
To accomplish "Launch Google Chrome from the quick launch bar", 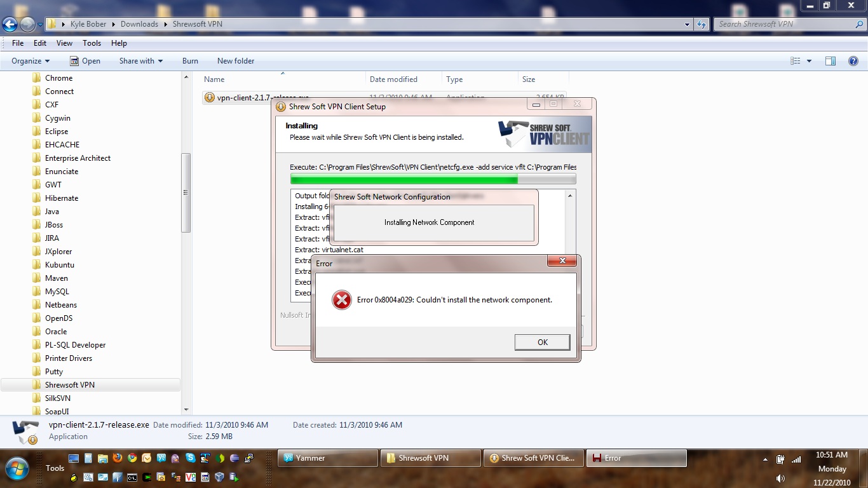I will [x=132, y=457].
